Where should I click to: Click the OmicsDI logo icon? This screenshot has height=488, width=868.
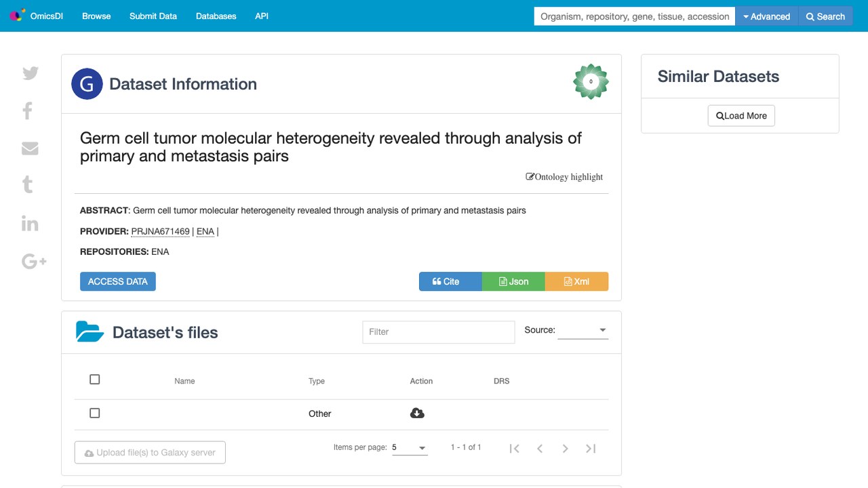18,16
